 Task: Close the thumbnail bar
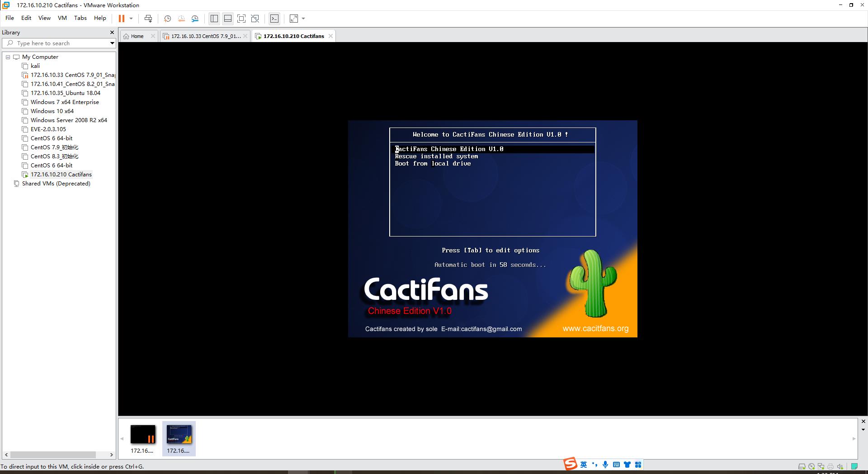tap(863, 422)
